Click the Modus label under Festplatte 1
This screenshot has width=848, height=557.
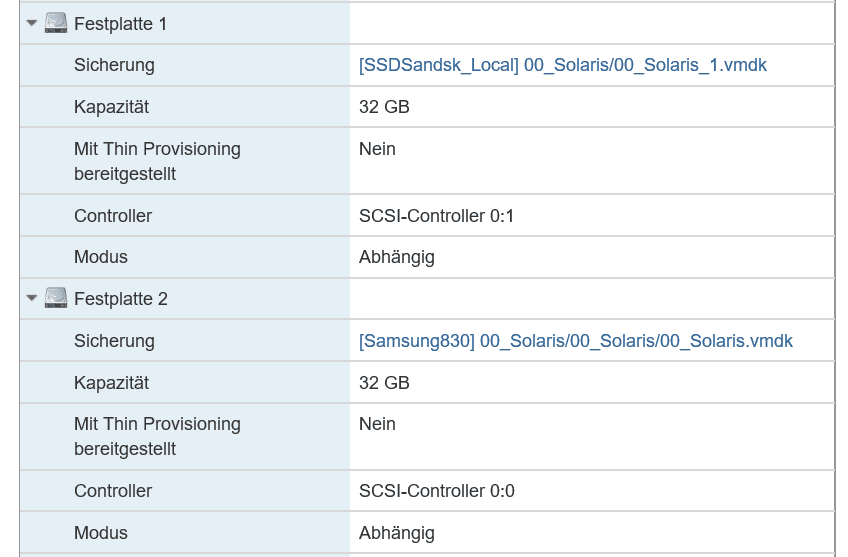click(101, 257)
